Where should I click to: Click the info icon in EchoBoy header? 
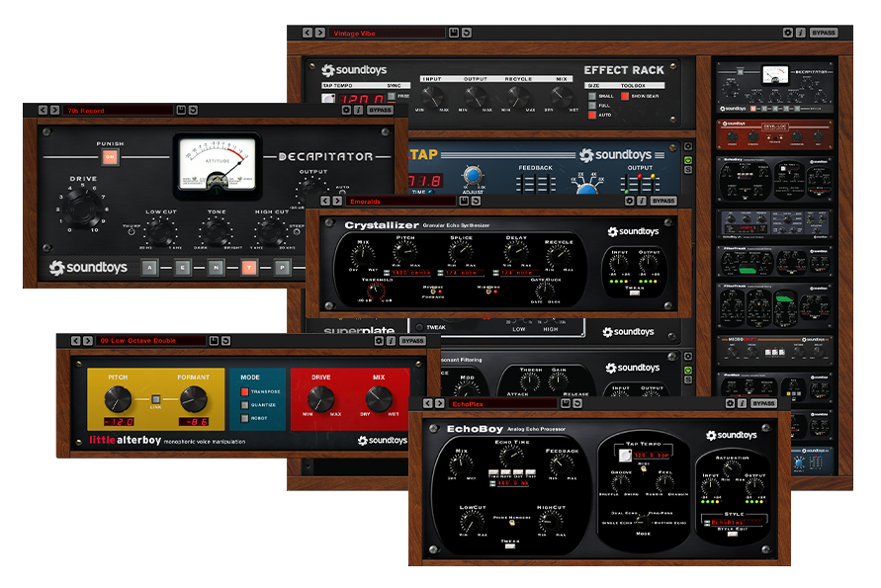tap(743, 403)
